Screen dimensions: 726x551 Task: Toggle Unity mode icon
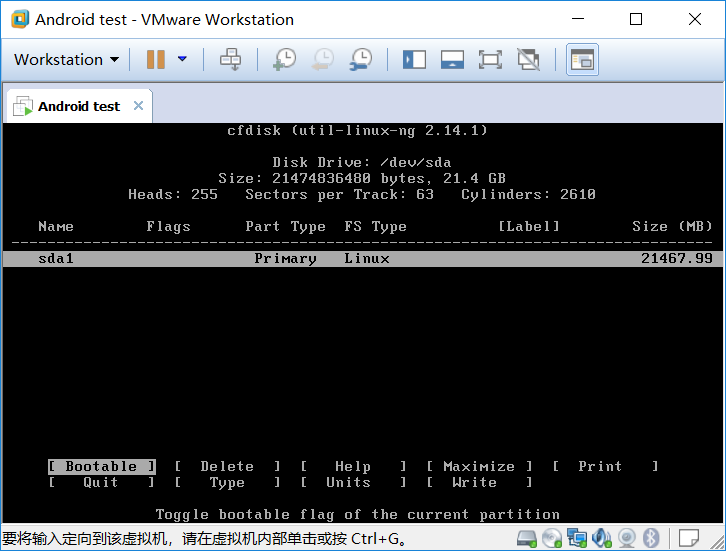(528, 60)
